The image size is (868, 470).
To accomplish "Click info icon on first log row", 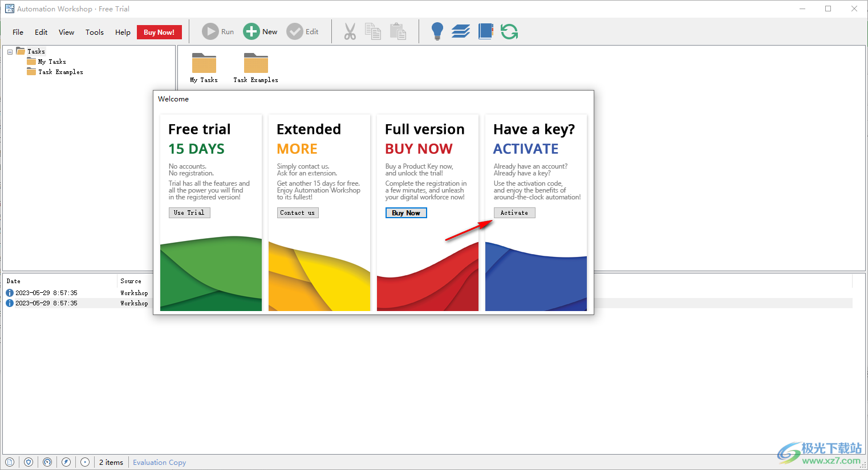I will (x=10, y=293).
